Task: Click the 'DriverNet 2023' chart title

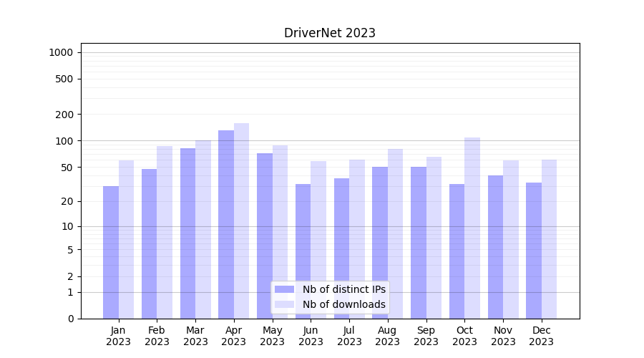Action: [x=329, y=33]
